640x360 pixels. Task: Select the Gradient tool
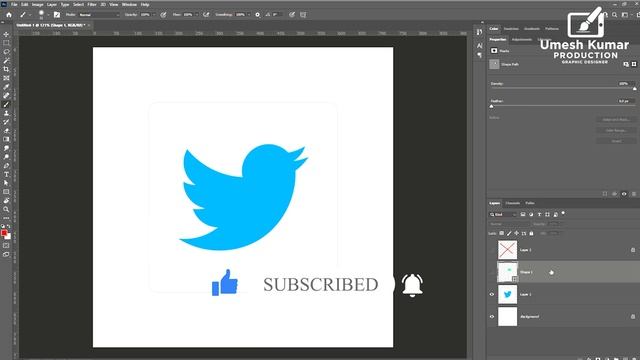point(6,140)
